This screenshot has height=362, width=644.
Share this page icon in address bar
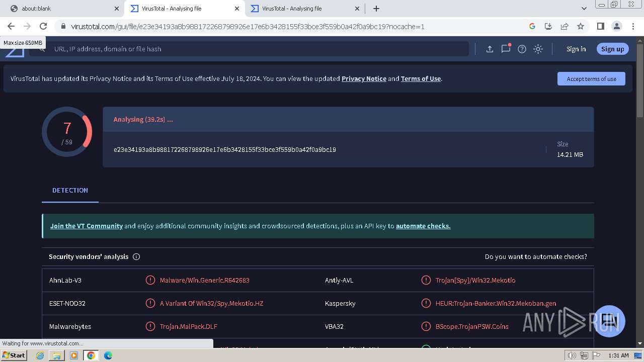pyautogui.click(x=565, y=26)
